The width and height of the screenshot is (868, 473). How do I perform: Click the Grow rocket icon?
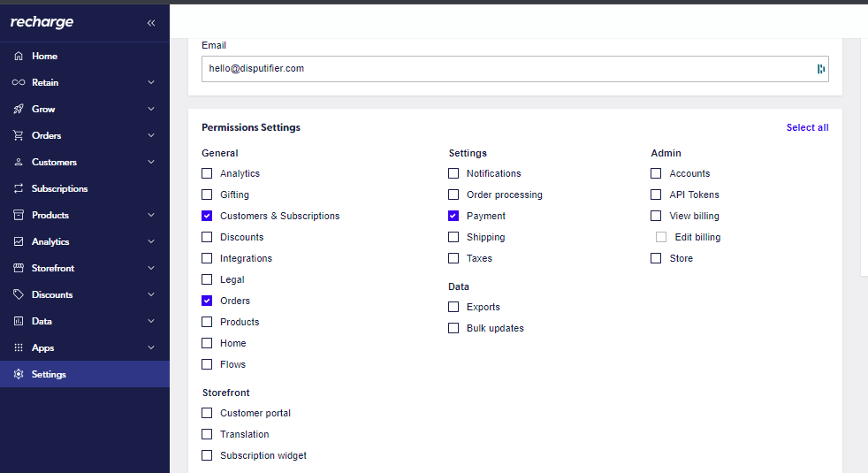pyautogui.click(x=19, y=109)
